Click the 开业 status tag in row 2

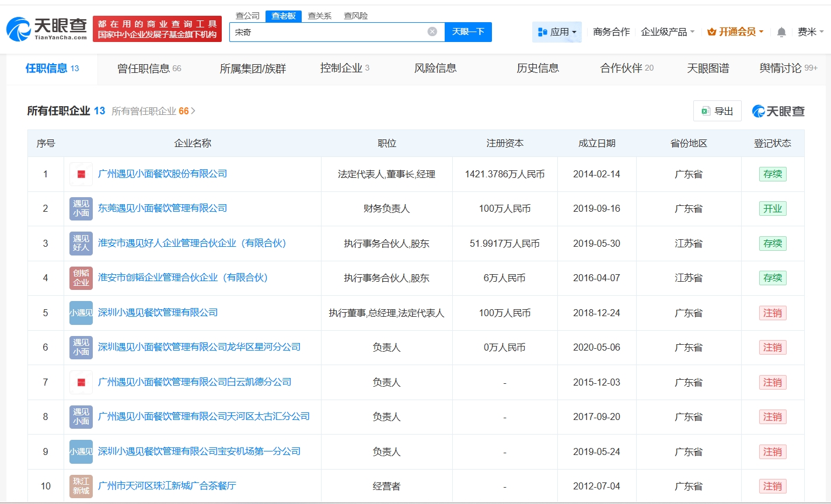pyautogui.click(x=773, y=209)
